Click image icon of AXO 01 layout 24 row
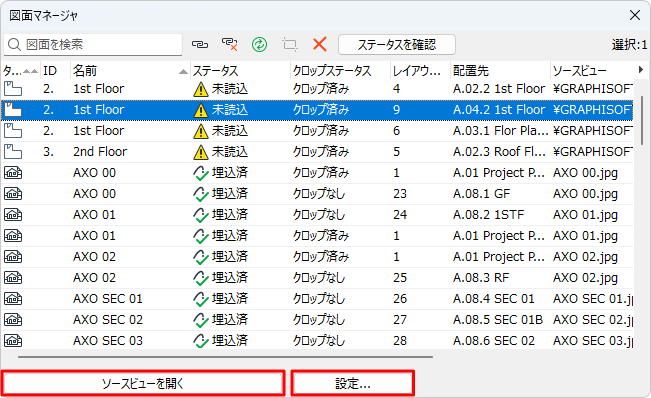The width and height of the screenshot is (651, 398). point(13,215)
